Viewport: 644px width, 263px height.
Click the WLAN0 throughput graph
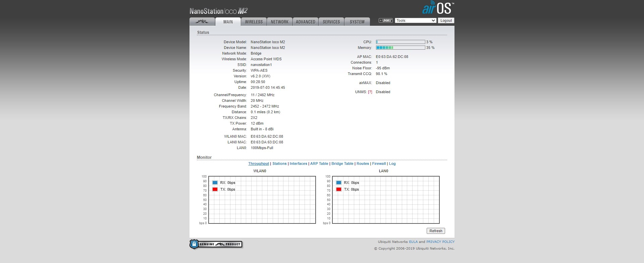click(x=262, y=200)
